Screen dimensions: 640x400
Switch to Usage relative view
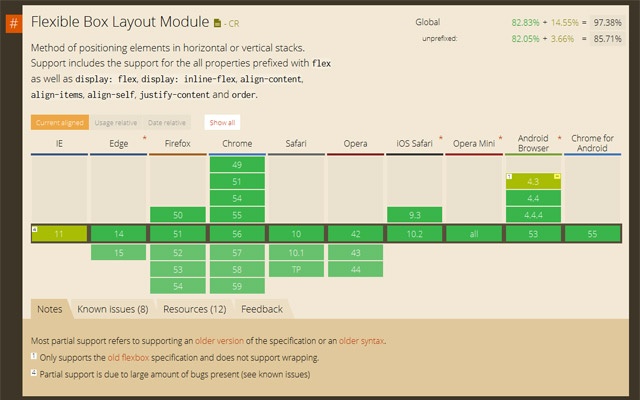[116, 122]
